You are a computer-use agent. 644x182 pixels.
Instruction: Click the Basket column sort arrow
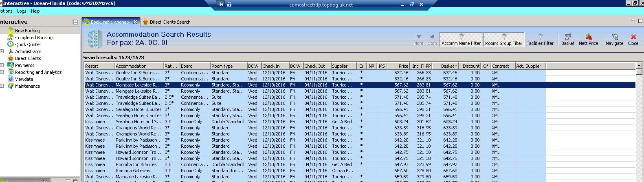pos(456,66)
